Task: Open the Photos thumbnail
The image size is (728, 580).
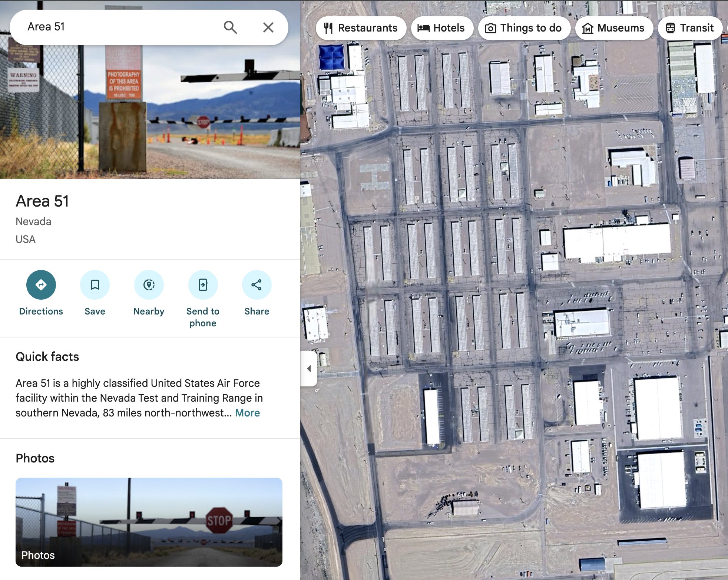Action: pyautogui.click(x=149, y=522)
